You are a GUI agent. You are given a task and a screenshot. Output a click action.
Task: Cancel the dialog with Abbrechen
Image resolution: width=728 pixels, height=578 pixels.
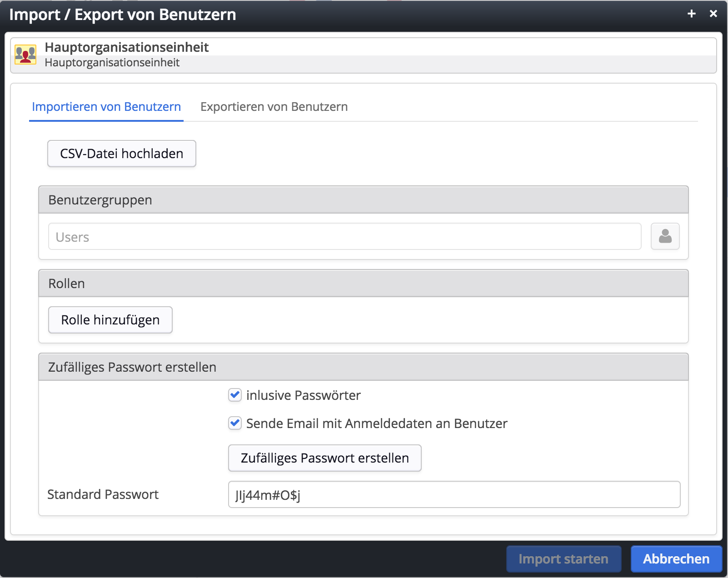point(676,559)
